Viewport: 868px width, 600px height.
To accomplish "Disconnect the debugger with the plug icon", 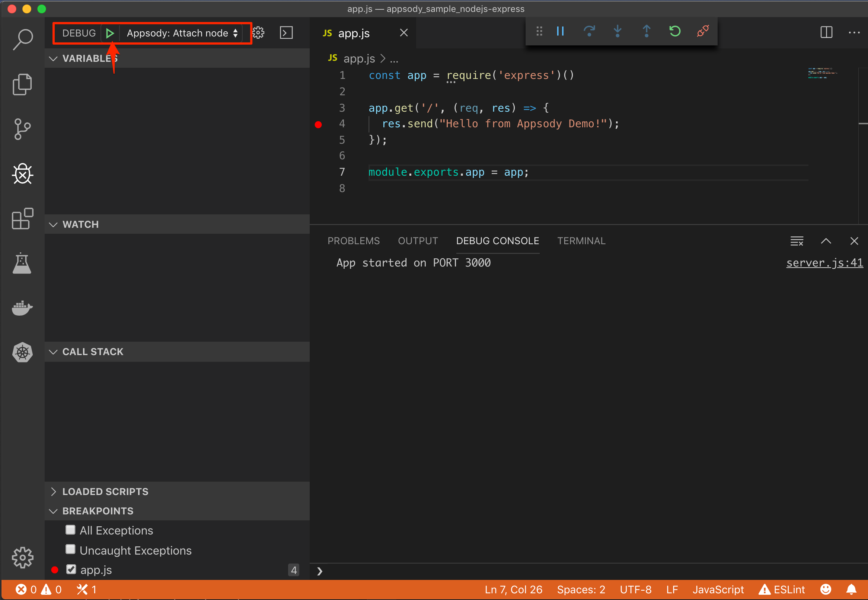I will [703, 31].
